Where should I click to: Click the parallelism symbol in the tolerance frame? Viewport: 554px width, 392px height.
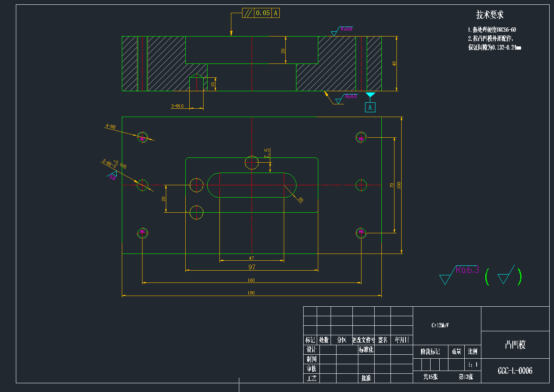248,13
